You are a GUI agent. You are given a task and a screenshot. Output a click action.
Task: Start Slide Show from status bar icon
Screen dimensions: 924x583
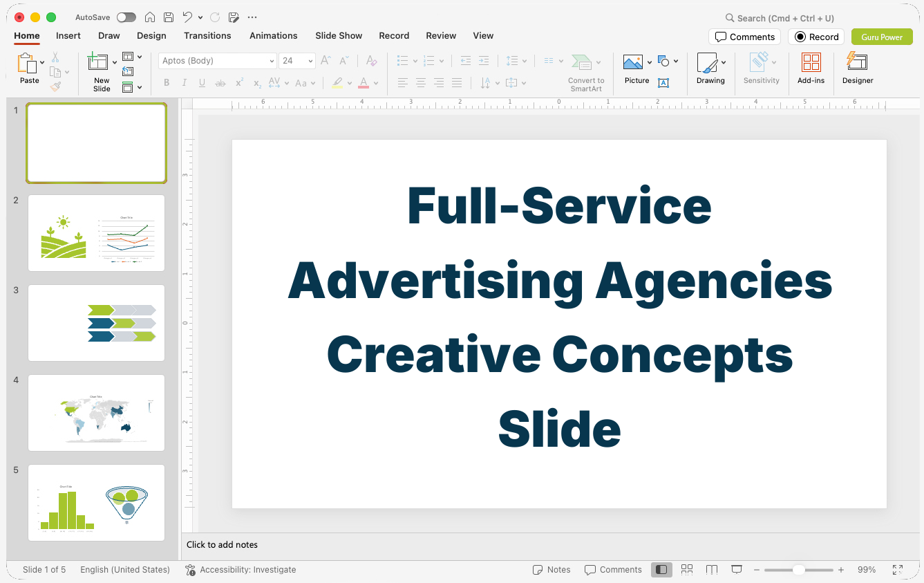click(737, 570)
